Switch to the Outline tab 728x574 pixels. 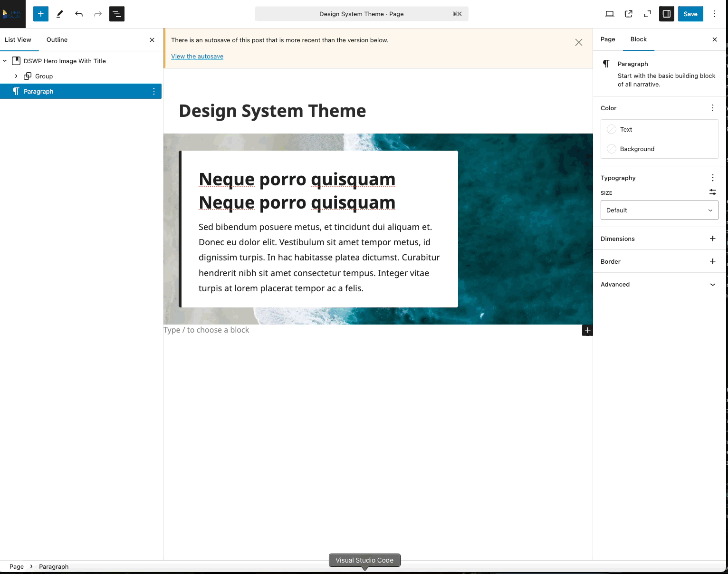[x=57, y=39]
